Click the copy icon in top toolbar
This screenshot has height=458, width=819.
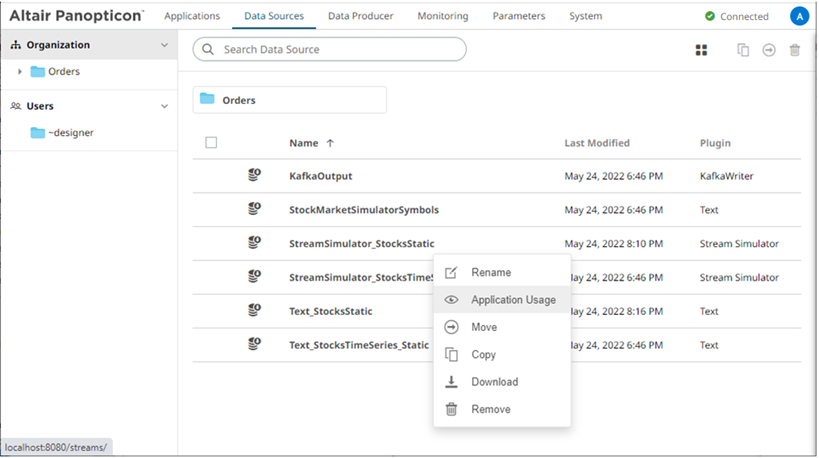pos(743,50)
